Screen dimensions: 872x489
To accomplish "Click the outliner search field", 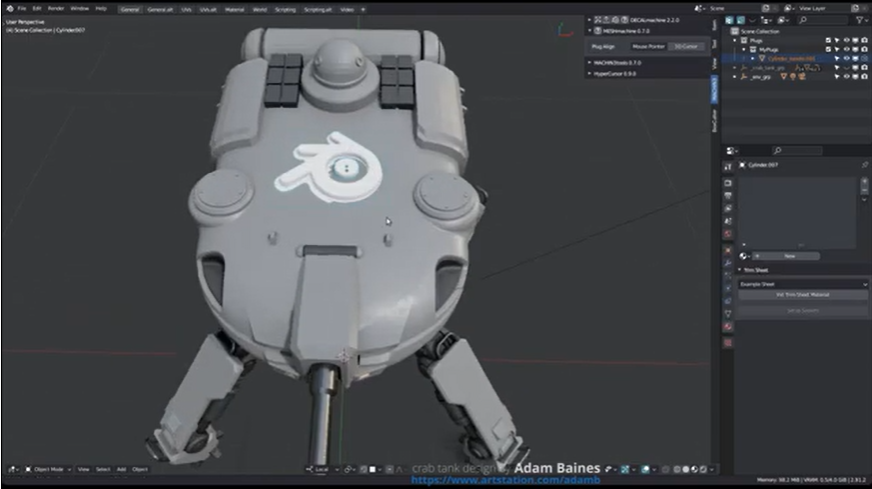I will tap(823, 20).
